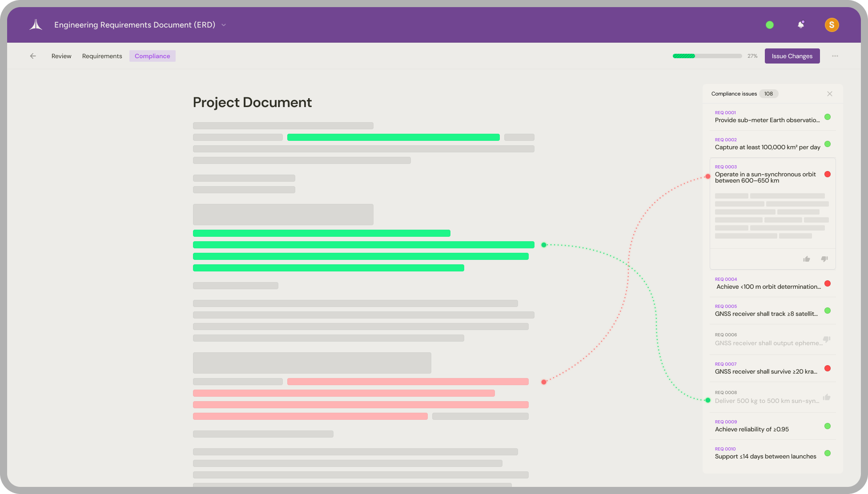Expand REQ 0002 Capture at least 100,000 km²
The image size is (868, 494).
tap(767, 147)
